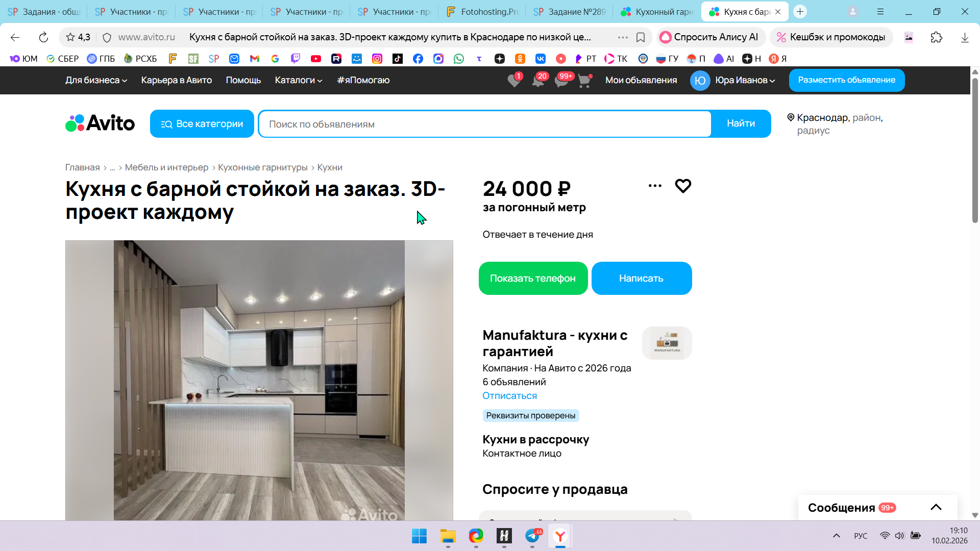
Task: Switch to Кухонный гарнитур browser tab
Action: coord(657,12)
